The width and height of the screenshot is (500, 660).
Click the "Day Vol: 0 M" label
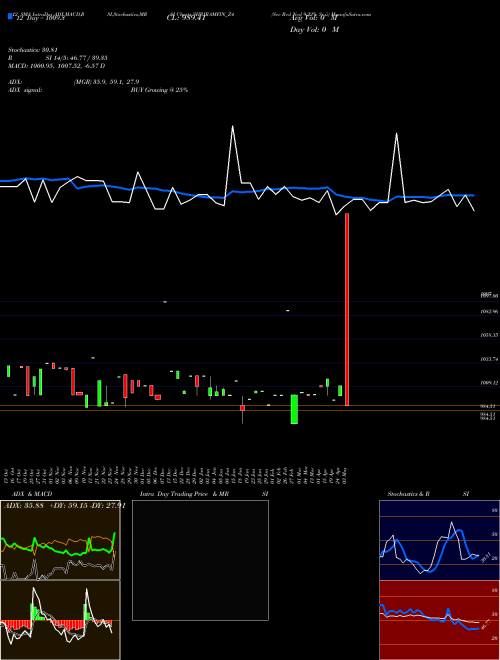pos(314,30)
